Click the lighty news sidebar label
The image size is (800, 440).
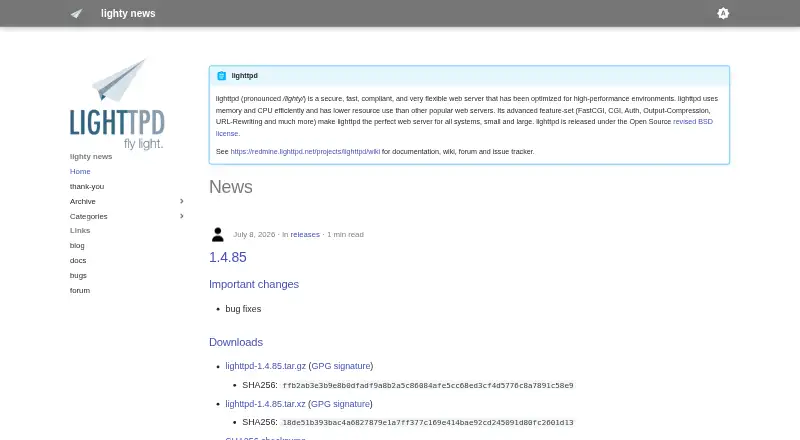click(x=91, y=157)
